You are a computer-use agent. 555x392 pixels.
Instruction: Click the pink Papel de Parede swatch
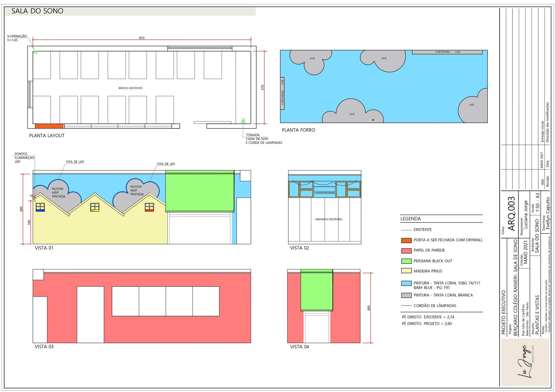tap(406, 251)
